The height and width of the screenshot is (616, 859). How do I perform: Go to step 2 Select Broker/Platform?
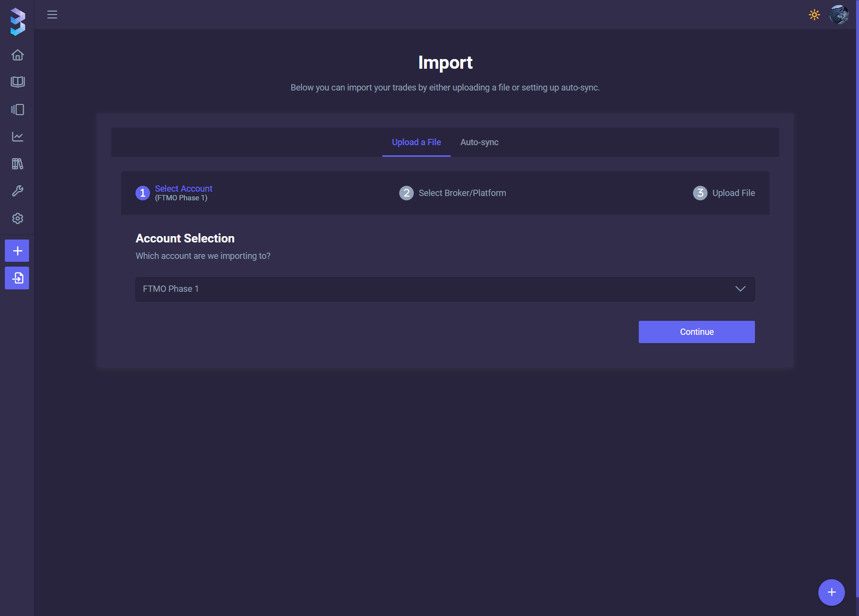452,193
